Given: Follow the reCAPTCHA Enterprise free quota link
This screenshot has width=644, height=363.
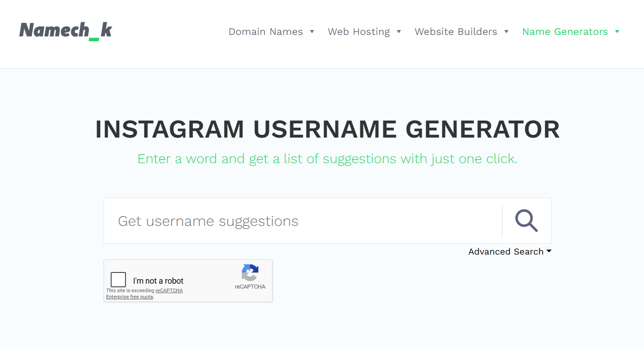Looking at the screenshot, I should (x=144, y=294).
